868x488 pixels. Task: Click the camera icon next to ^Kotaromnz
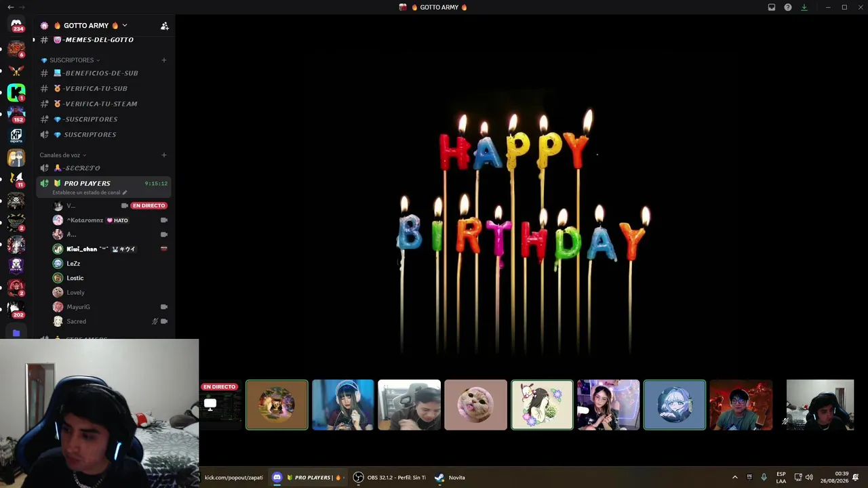point(164,220)
